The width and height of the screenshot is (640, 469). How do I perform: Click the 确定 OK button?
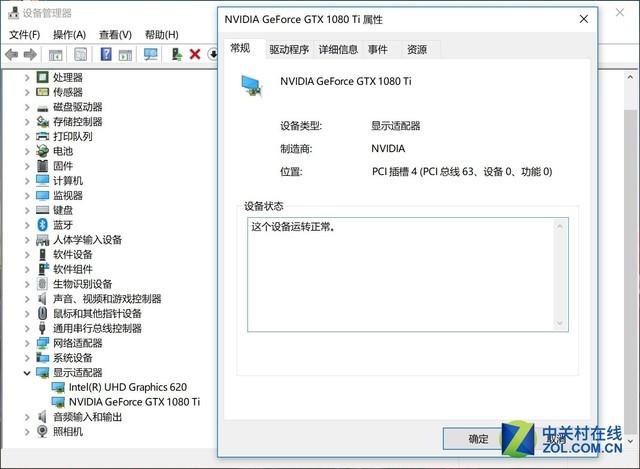pyautogui.click(x=479, y=438)
